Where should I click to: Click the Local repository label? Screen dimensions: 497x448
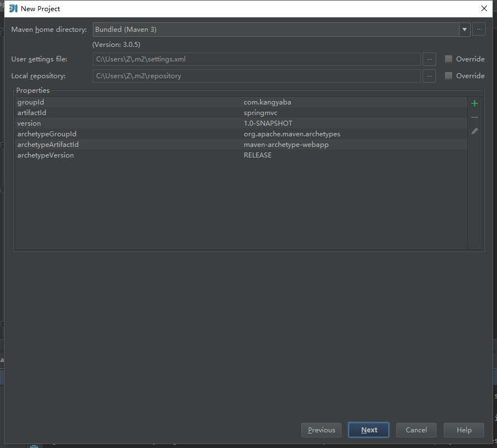[38, 76]
